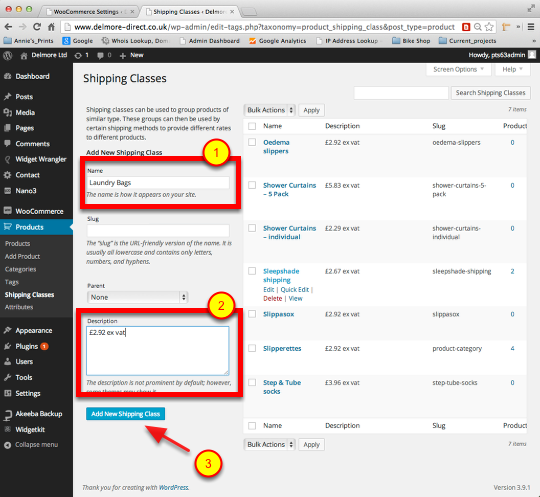Click the WordPress logo in admin bar

8,55
